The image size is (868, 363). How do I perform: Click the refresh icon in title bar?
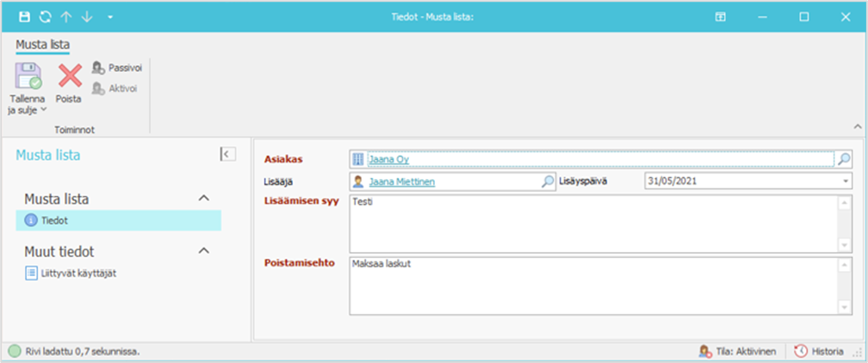[45, 16]
